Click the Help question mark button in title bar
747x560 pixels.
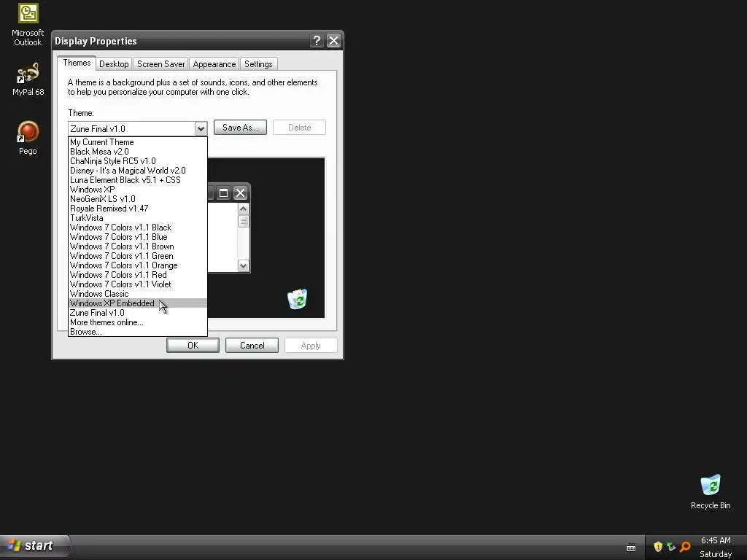tap(317, 41)
